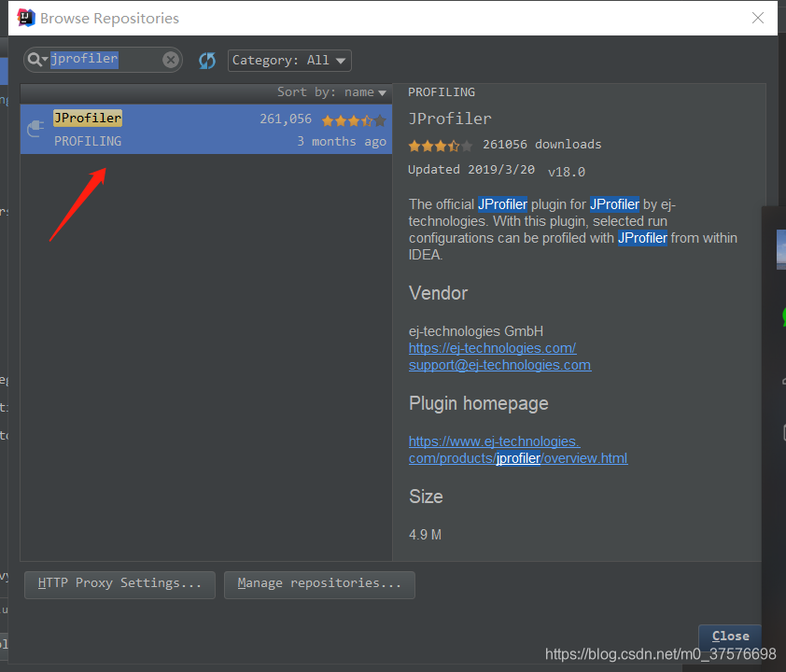
Task: Open the search history magnifier icon
Action: (x=37, y=60)
